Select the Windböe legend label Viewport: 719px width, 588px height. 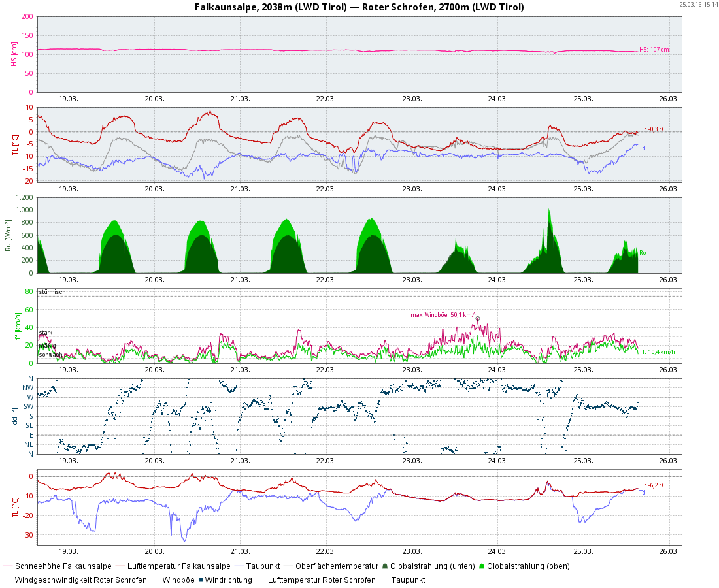pyautogui.click(x=178, y=580)
